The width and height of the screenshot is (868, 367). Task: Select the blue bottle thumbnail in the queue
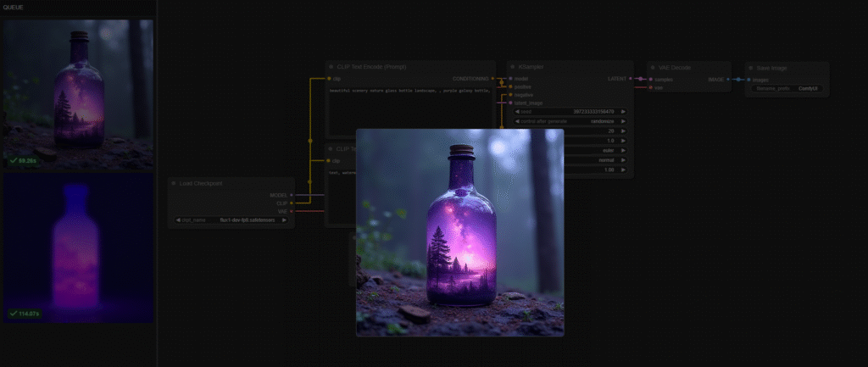tap(78, 247)
